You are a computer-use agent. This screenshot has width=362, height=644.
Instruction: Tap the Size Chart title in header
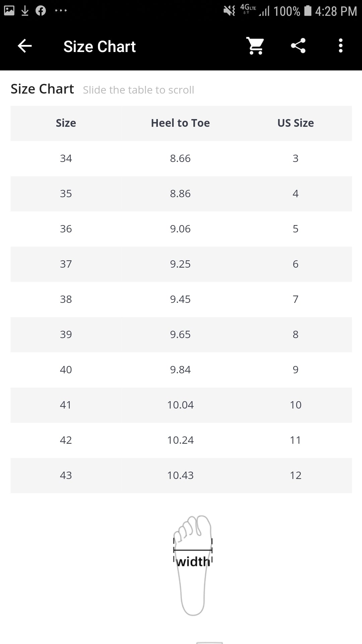(100, 46)
